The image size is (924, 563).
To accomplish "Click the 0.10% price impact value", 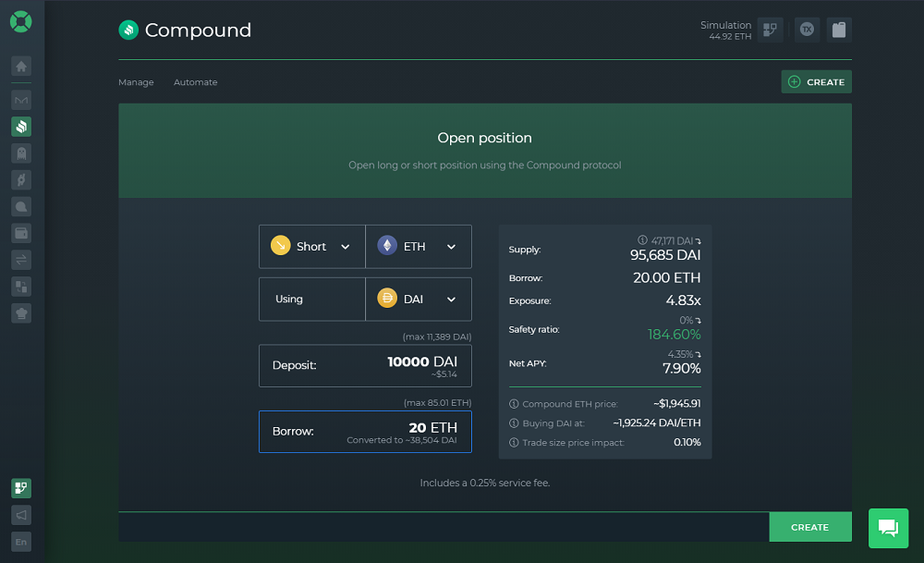I will [687, 442].
